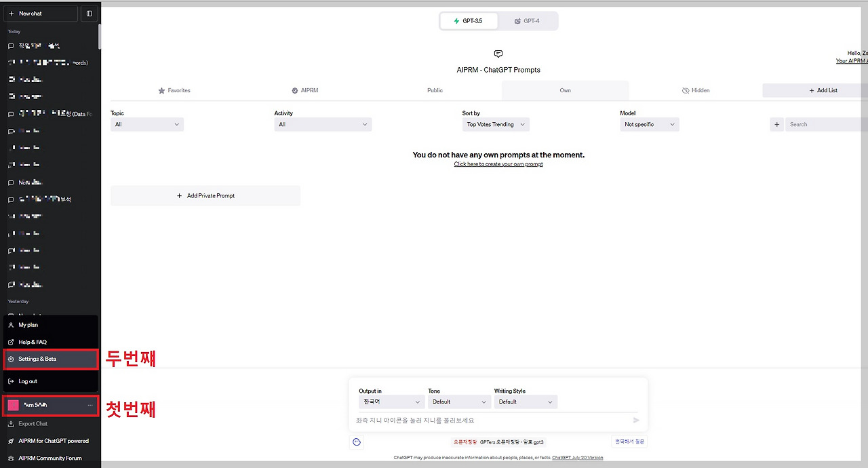Send the message with the arrow icon
The height and width of the screenshot is (468, 868).
pyautogui.click(x=636, y=421)
